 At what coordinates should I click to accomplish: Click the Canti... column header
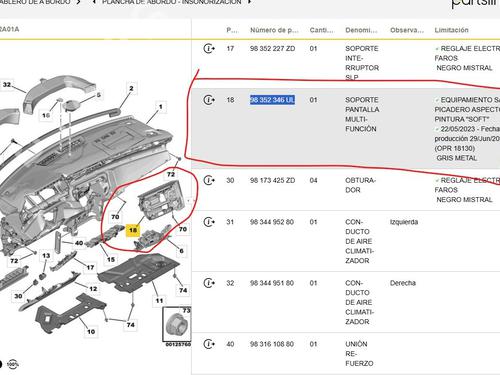pyautogui.click(x=321, y=30)
